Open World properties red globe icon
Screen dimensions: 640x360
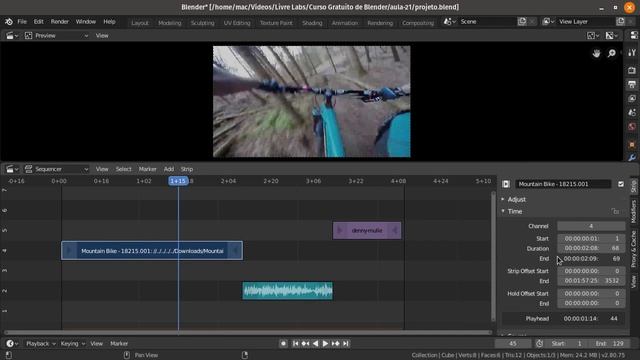tap(632, 127)
